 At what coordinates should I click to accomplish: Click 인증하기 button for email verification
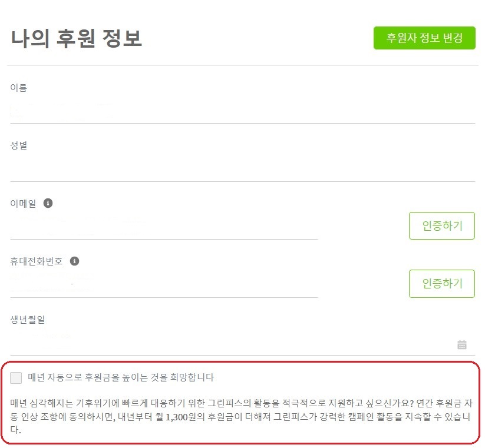[x=442, y=226]
